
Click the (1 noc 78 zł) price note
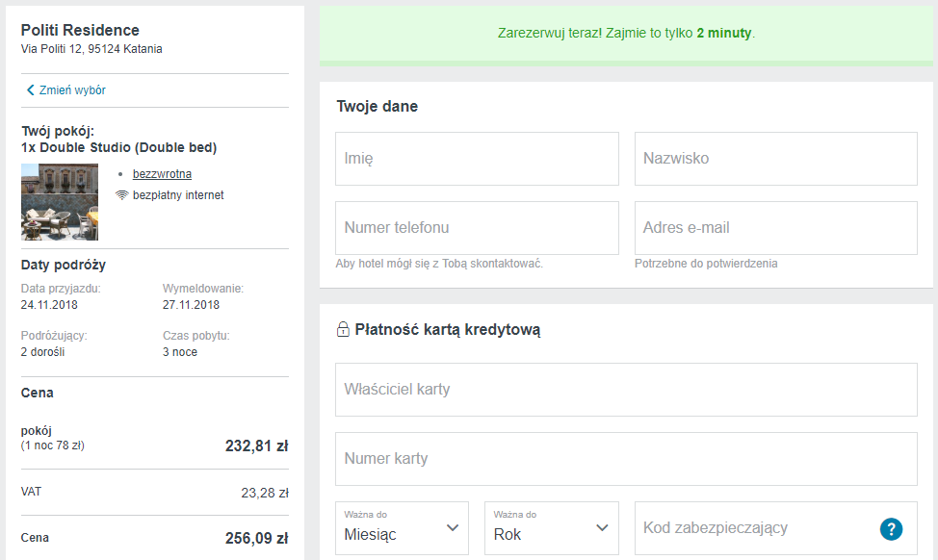tap(53, 445)
